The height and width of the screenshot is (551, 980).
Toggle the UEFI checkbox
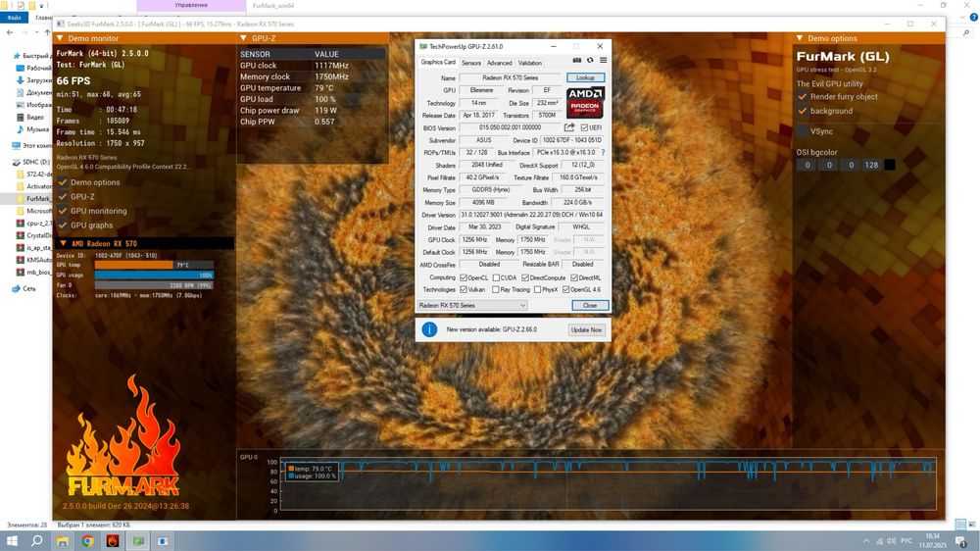(584, 127)
